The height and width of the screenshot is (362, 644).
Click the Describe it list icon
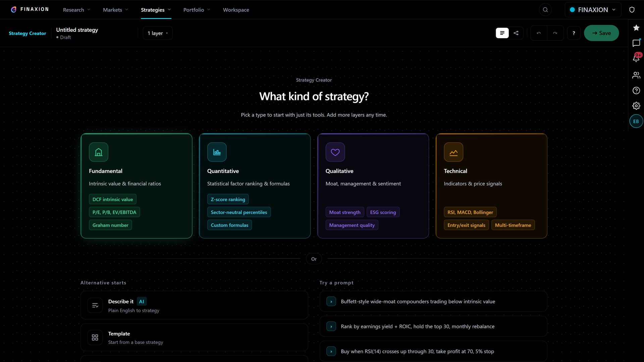95,305
